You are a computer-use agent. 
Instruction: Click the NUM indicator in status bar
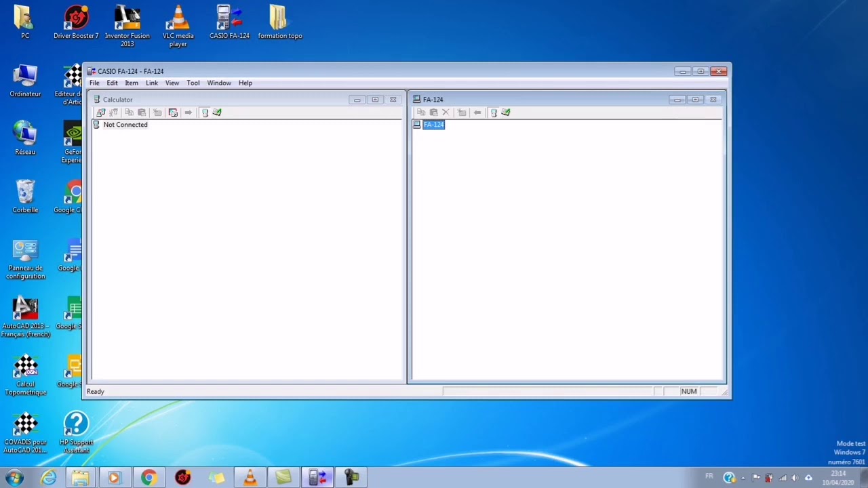[689, 391]
